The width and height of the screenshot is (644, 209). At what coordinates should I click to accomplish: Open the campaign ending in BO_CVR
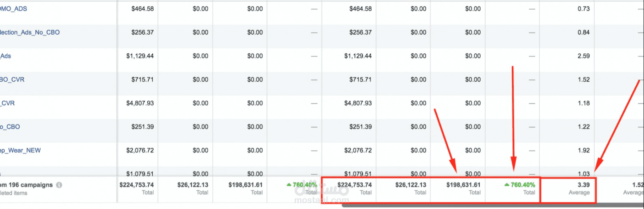[x=12, y=79]
